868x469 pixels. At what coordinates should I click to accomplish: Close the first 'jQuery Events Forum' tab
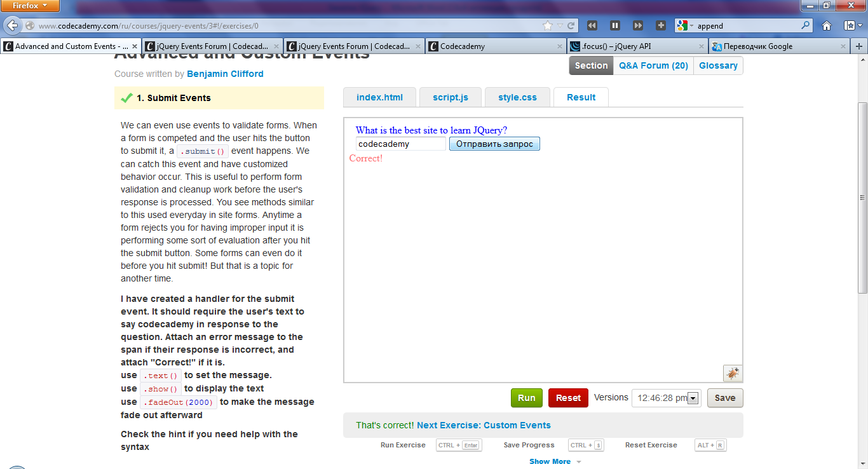(x=276, y=46)
